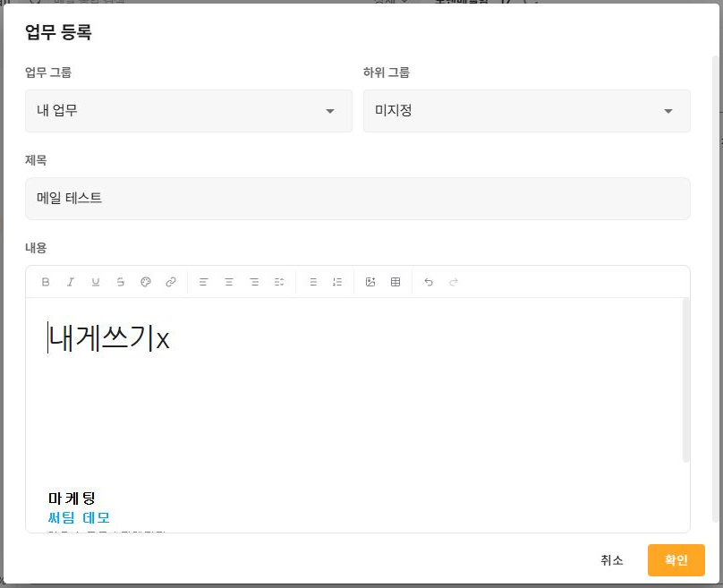The width and height of the screenshot is (723, 588).
Task: Align text to the right
Action: point(254,282)
